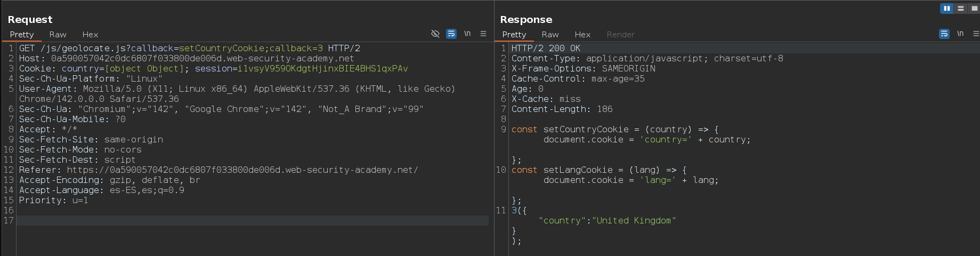This screenshot has height=256, width=980.
Task: Select the Pretty tab in the Request panel
Action: 22,35
